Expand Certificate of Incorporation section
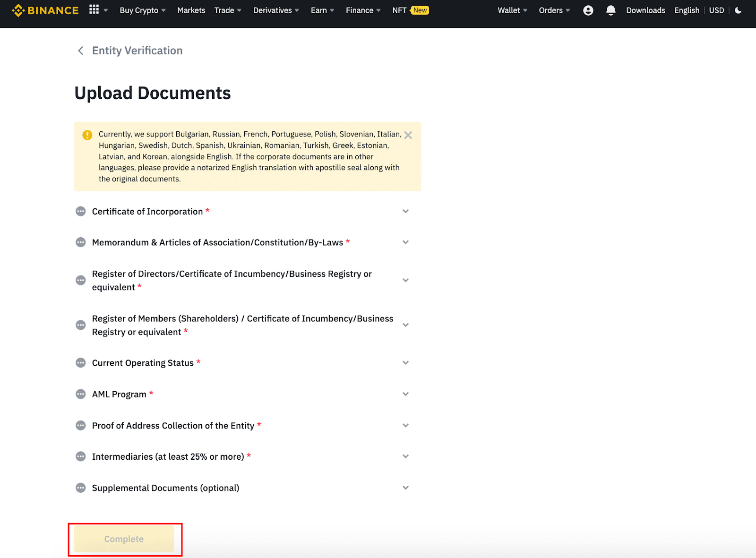Viewport: 756px width, 558px height. point(405,211)
